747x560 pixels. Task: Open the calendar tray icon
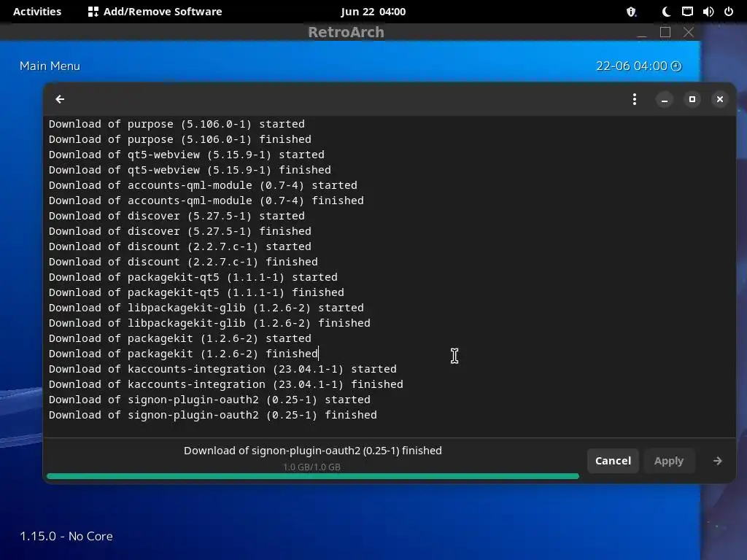(x=687, y=12)
